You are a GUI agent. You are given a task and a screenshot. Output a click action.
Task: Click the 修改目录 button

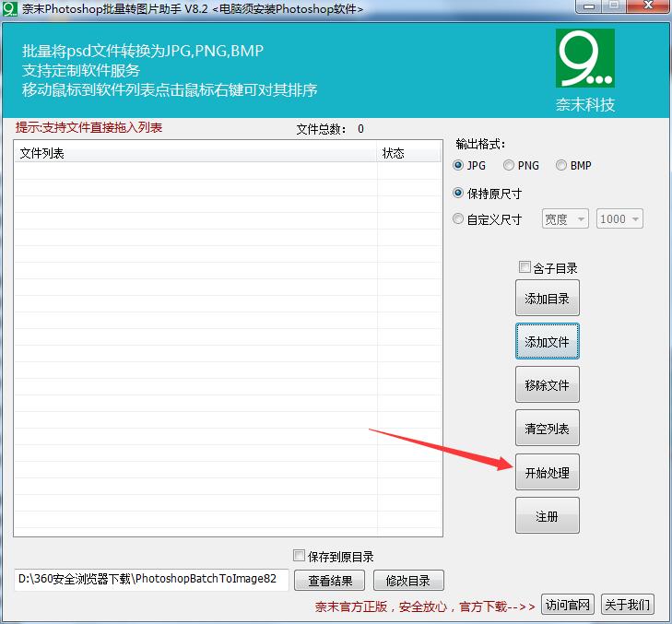[408, 581]
